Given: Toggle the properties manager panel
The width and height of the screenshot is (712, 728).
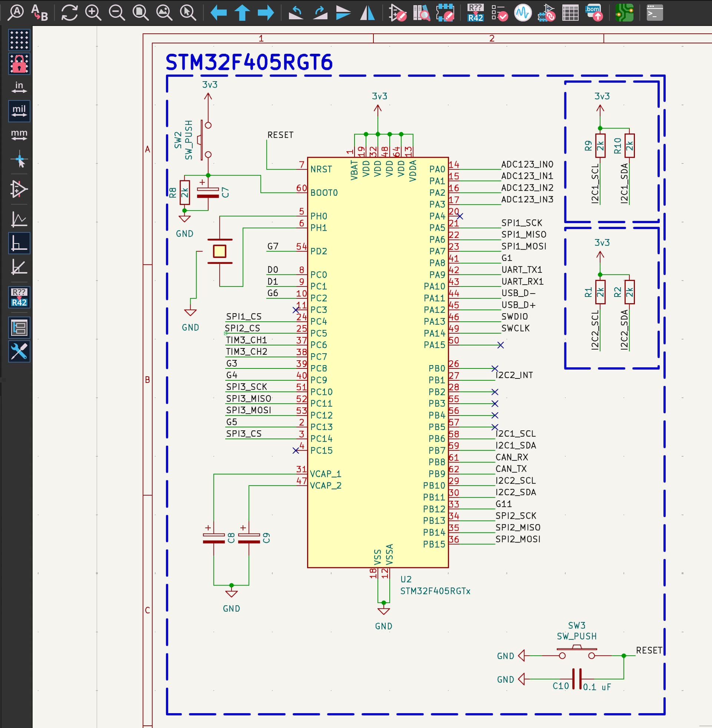Looking at the screenshot, I should [x=19, y=352].
